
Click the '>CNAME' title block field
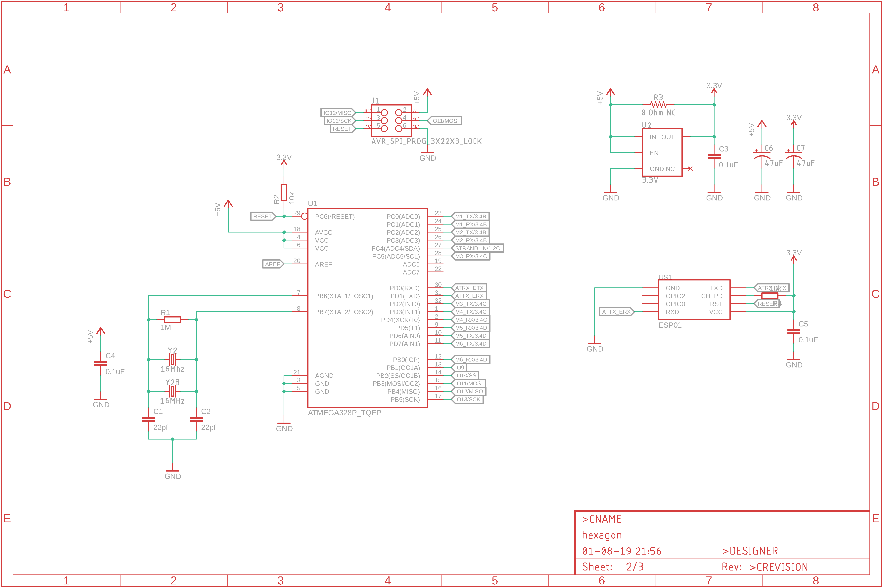coord(602,519)
